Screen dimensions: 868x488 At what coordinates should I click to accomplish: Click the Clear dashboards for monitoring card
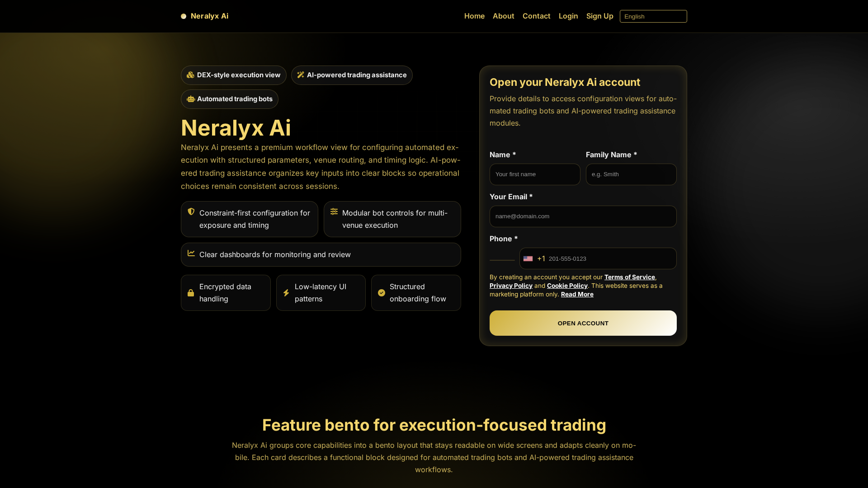[x=321, y=254]
